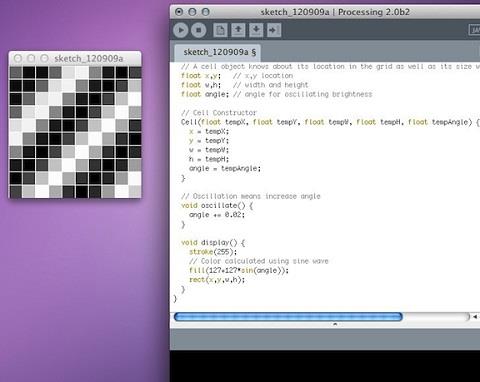Screen dimensions: 480x382
Task: Close the sketch_120909a output window
Action: [x=18, y=58]
